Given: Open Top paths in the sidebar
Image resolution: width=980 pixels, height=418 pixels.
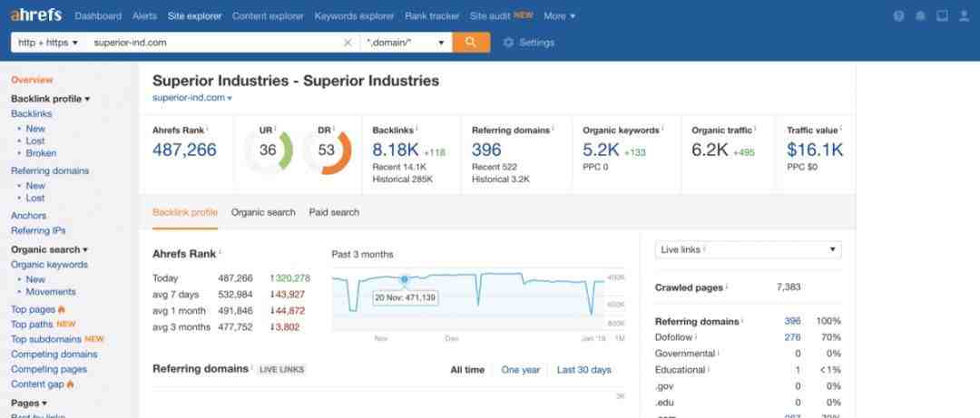Looking at the screenshot, I should coord(32,325).
